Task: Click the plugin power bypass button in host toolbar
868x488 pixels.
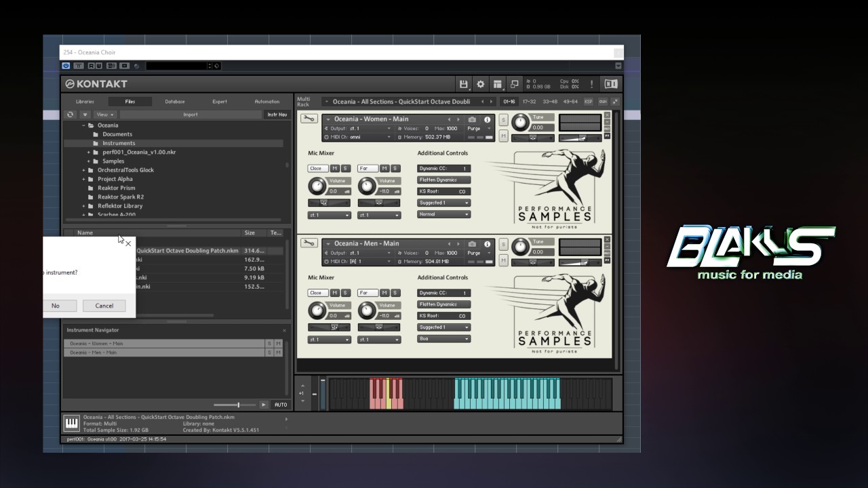Action: [66, 66]
